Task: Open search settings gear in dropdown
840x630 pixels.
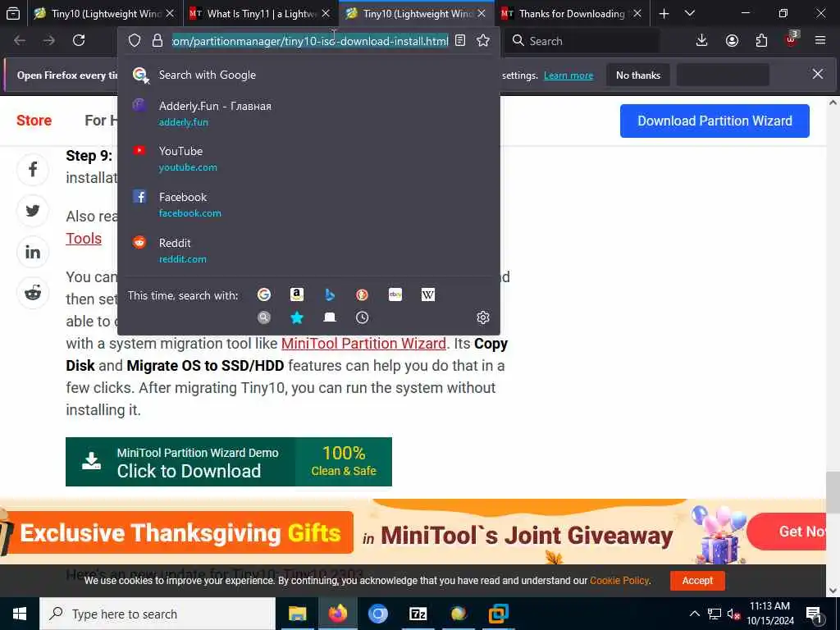Action: 482,317
